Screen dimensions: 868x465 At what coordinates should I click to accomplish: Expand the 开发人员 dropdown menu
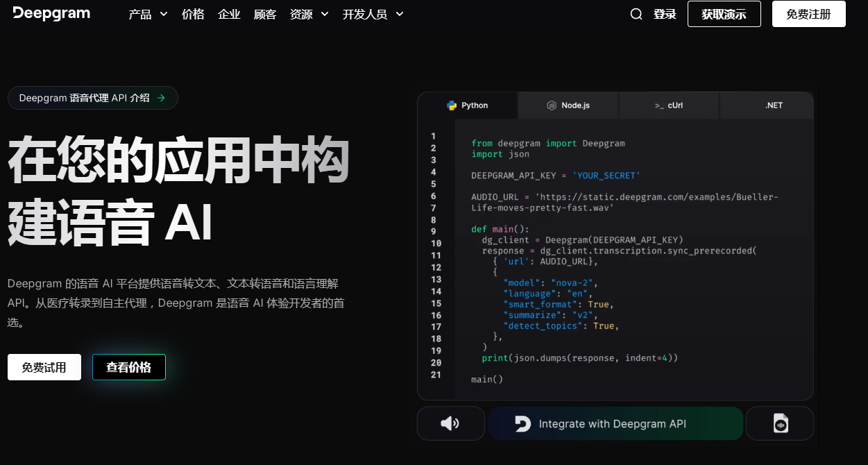(373, 14)
